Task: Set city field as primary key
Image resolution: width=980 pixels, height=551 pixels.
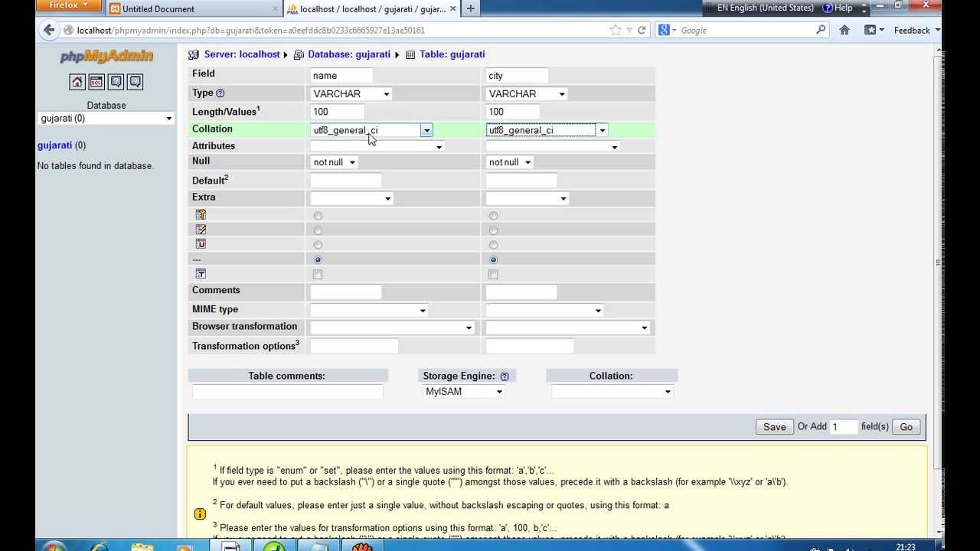Action: tap(493, 216)
